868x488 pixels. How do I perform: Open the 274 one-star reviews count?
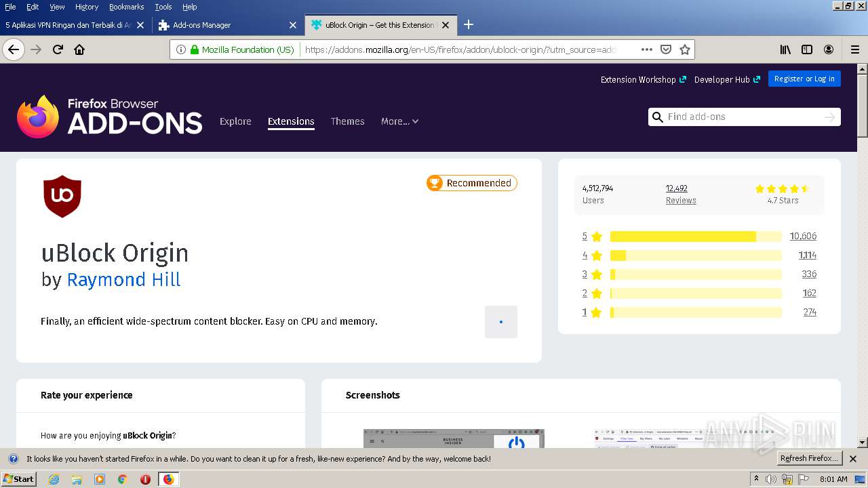[x=810, y=312]
